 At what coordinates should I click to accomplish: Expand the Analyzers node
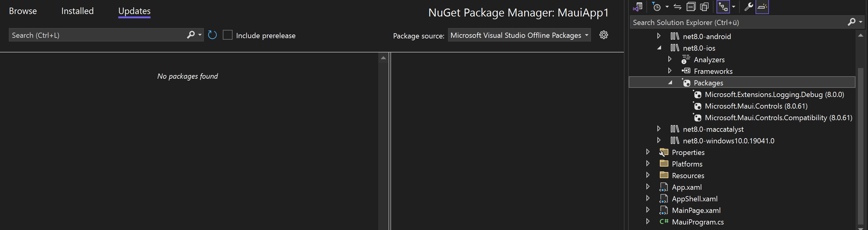click(x=670, y=59)
